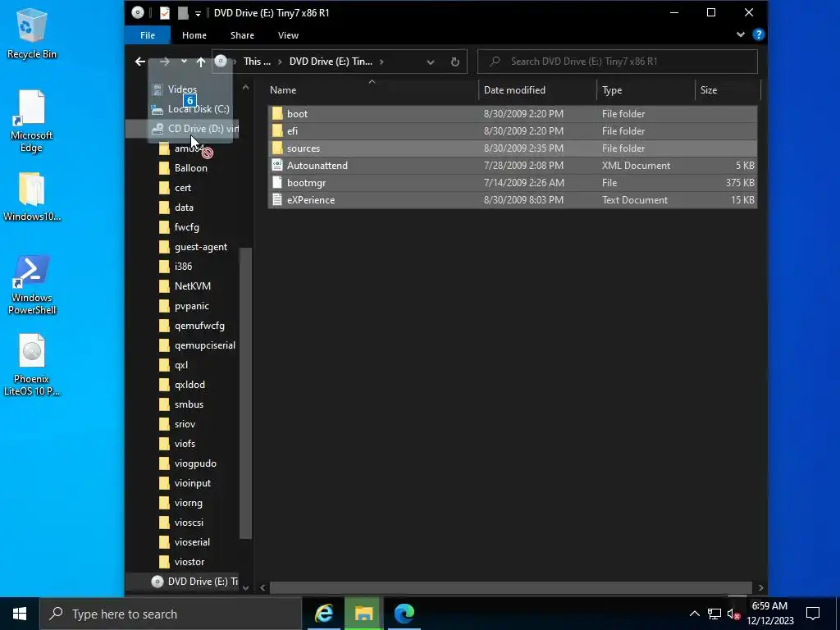Go back using the back arrow
The image size is (840, 630).
coord(140,62)
